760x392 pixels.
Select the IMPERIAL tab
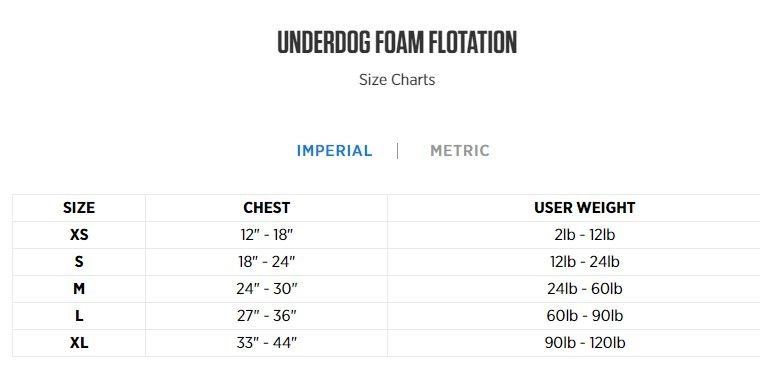click(334, 151)
